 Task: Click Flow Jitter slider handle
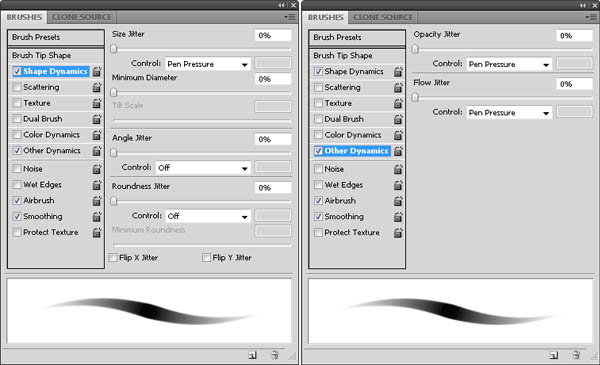click(x=415, y=98)
